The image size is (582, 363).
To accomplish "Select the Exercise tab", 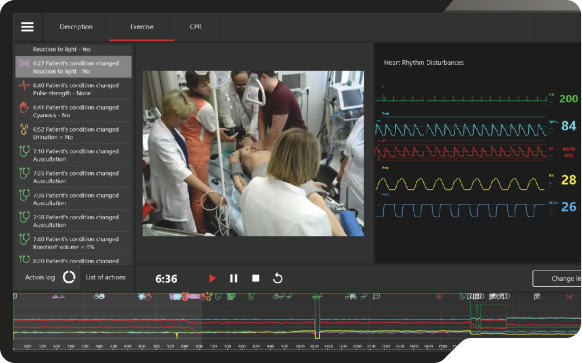I will (142, 27).
